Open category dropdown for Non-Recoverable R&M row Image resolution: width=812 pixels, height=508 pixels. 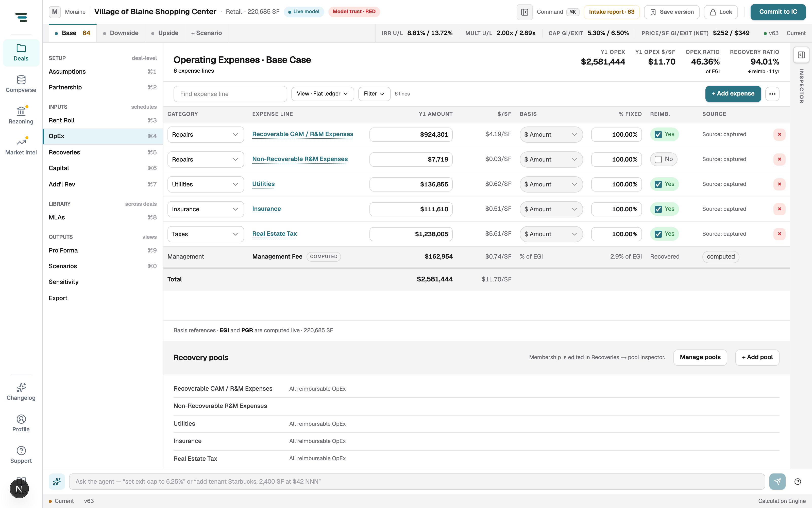[205, 159]
